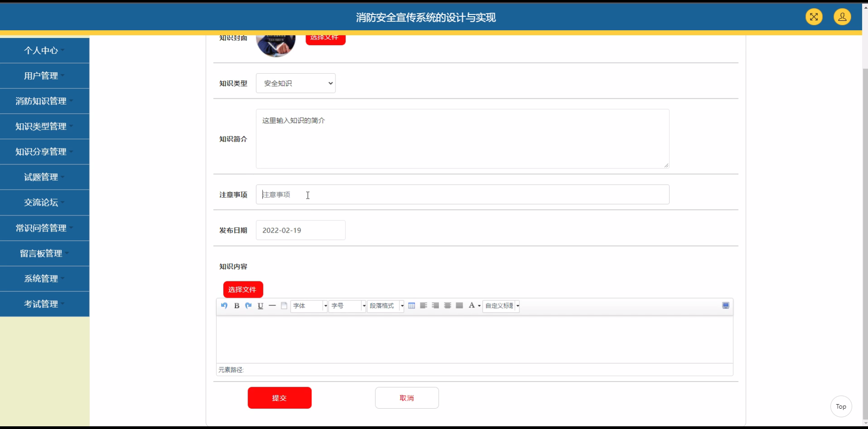
Task: Click the 知识简介 textarea
Action: tap(462, 139)
